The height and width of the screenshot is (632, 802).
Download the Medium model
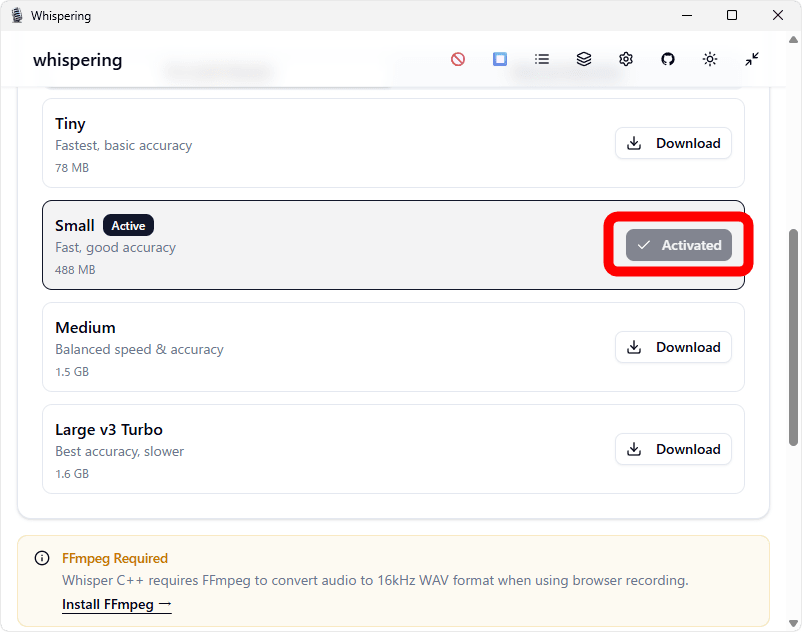tap(673, 347)
